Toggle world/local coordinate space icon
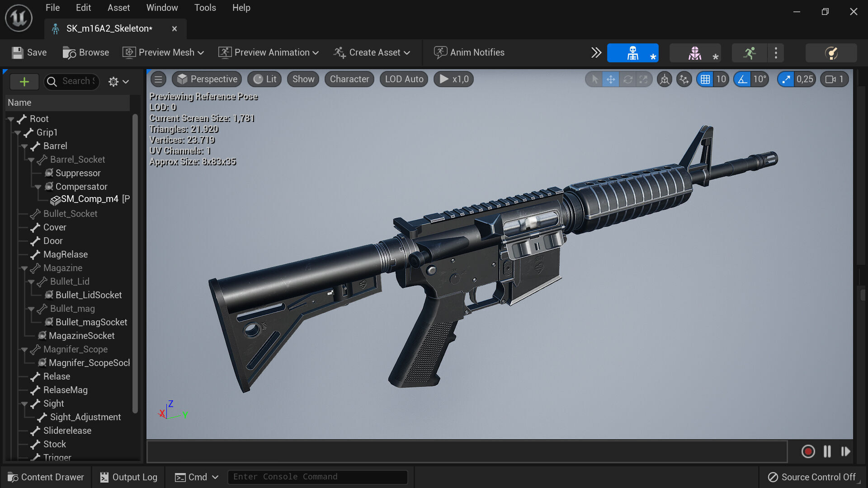The height and width of the screenshot is (488, 868). coord(665,80)
